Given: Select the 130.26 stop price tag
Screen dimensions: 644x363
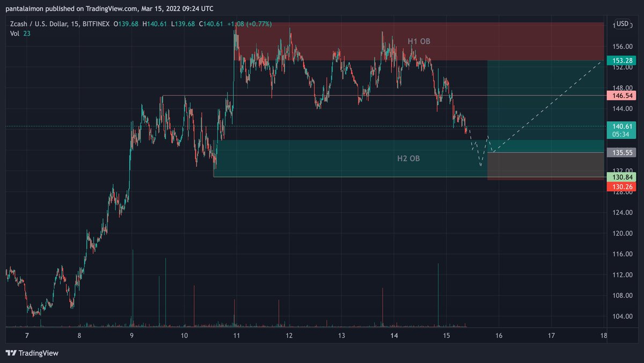Looking at the screenshot, I should pos(621,186).
